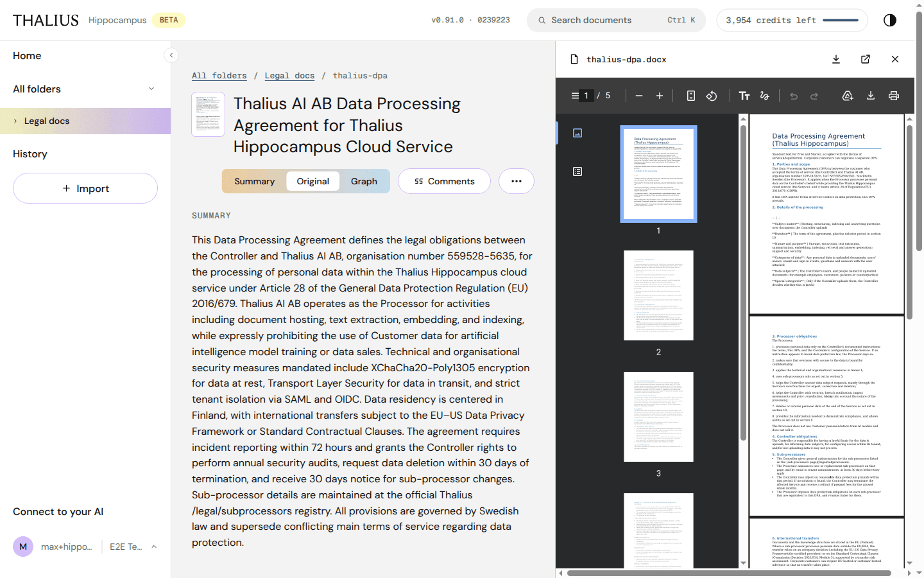Show the document outline panel
Viewport: 924px width, 578px height.
577,171
